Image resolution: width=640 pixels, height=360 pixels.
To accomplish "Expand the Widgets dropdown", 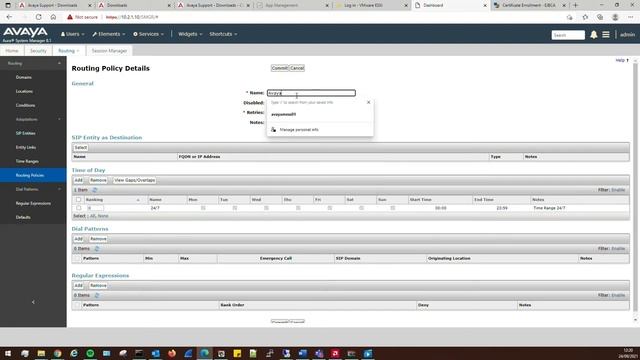I will pos(190,34).
